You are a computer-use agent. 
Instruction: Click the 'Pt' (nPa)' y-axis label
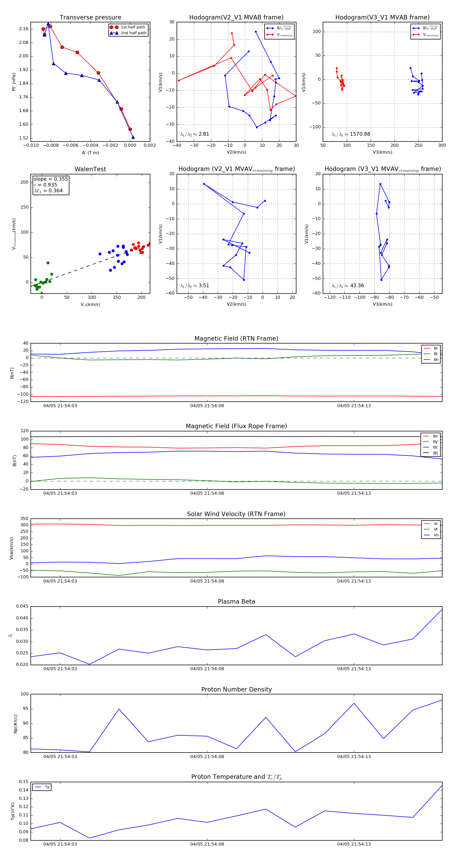click(x=14, y=82)
